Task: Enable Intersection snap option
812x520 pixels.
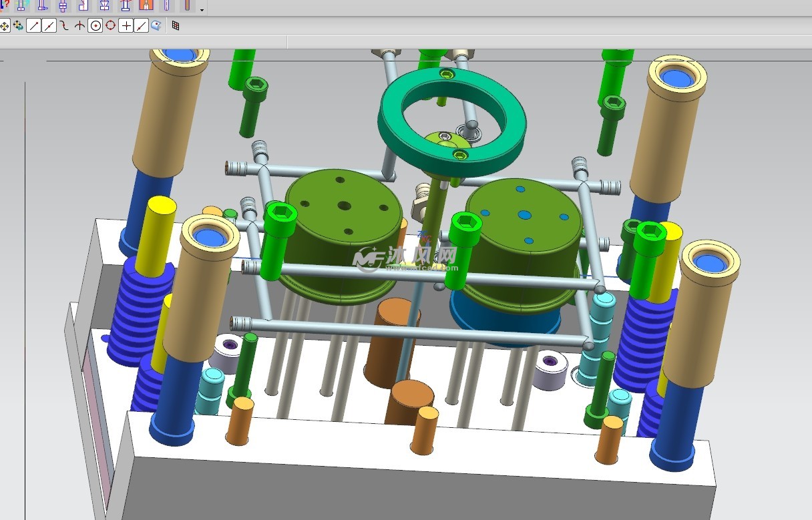Action: click(x=79, y=26)
